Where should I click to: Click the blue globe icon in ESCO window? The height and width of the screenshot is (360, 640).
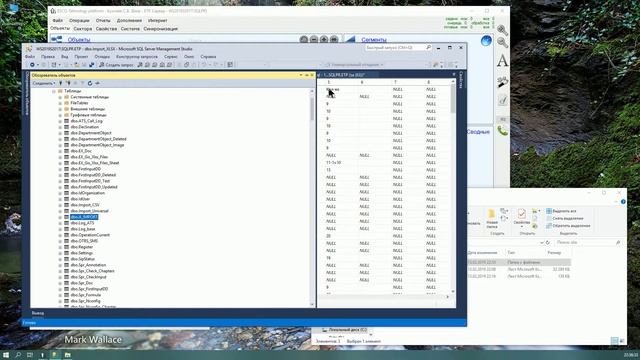click(x=486, y=40)
